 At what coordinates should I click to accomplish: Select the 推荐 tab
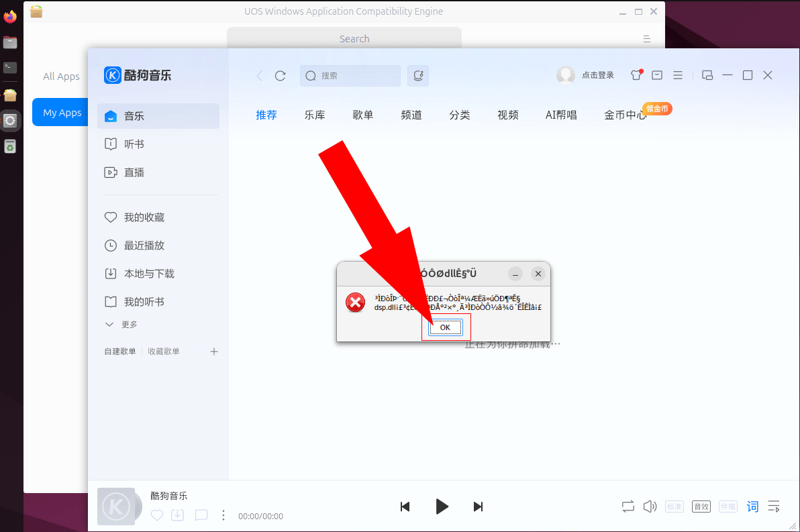[x=266, y=115]
